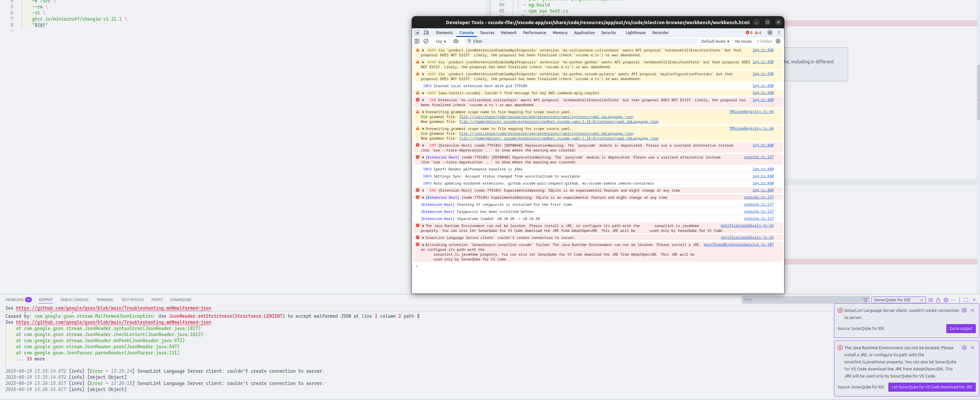The width and height of the screenshot is (980, 400).
Task: Switch to the Network tab in DevTools
Action: point(508,33)
